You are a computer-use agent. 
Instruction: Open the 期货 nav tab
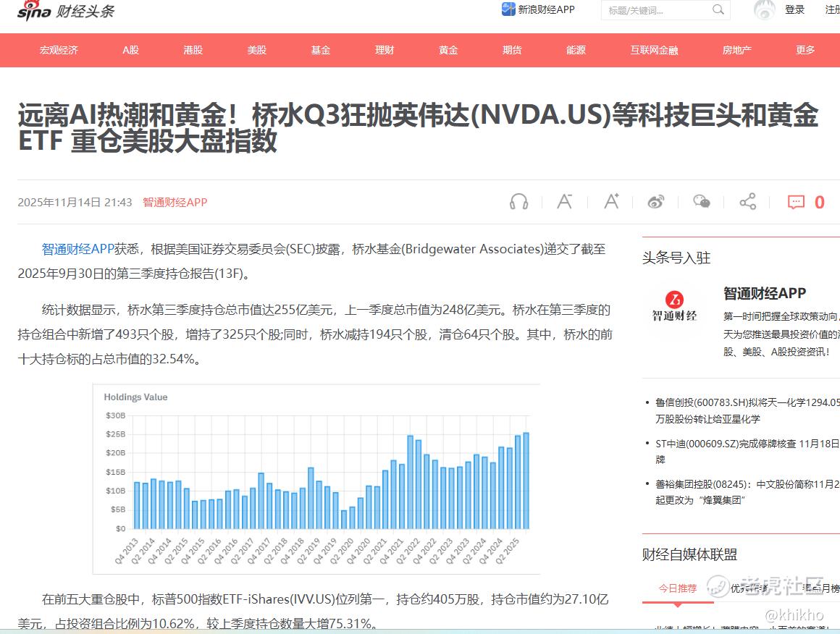pos(512,51)
